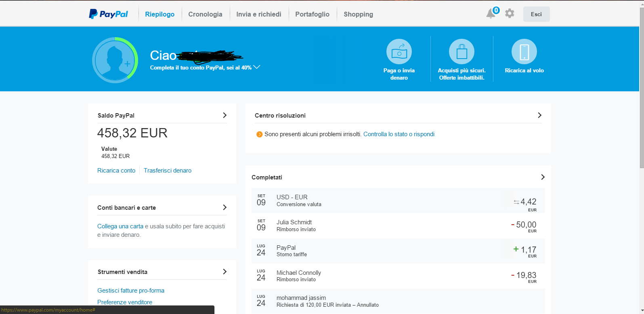
Task: Click the Trasferisci denaro link
Action: [168, 171]
